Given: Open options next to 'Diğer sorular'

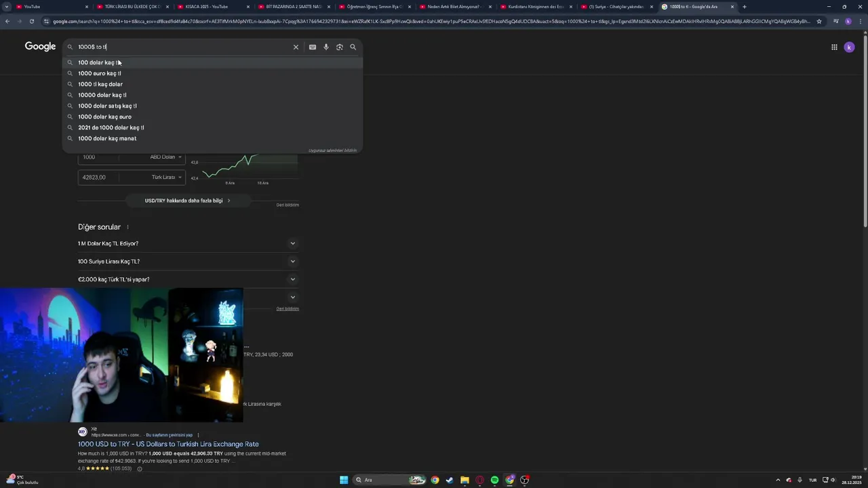Looking at the screenshot, I should [127, 227].
